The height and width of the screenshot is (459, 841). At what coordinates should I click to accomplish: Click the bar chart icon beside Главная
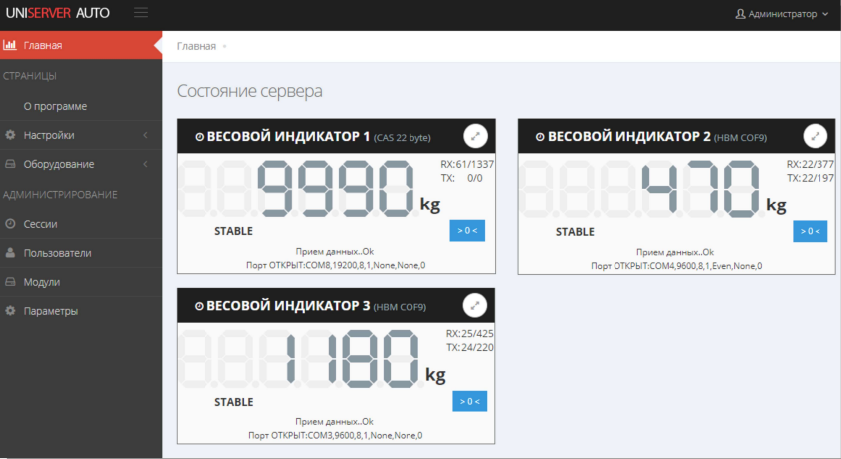point(10,45)
